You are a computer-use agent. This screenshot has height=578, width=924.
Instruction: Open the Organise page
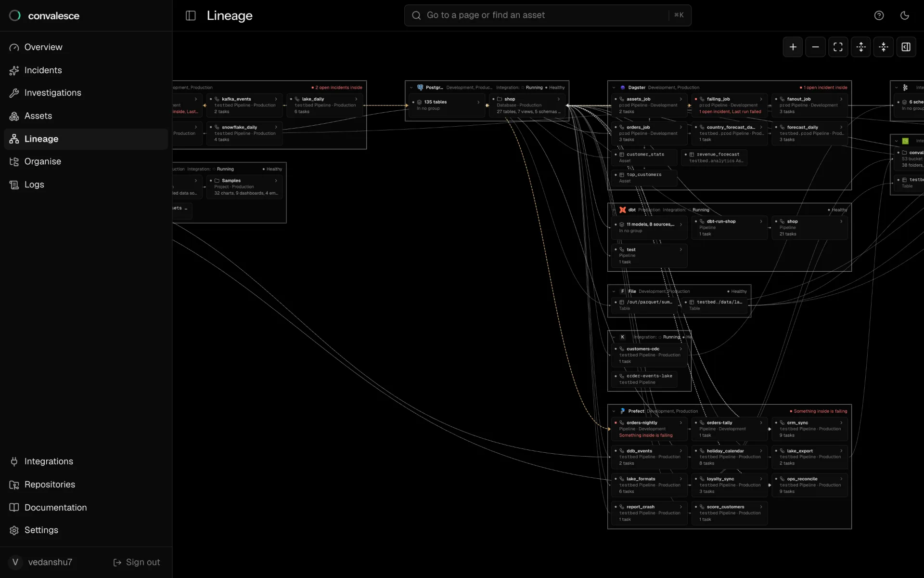(x=86, y=161)
